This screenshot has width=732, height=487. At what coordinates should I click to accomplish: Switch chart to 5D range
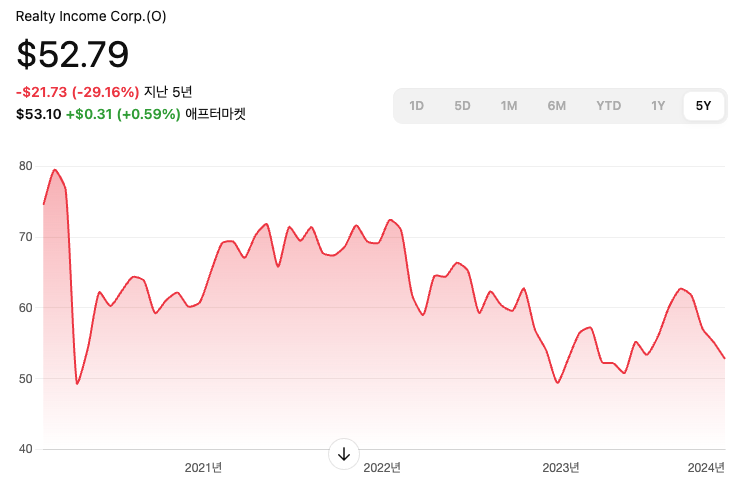tap(462, 106)
